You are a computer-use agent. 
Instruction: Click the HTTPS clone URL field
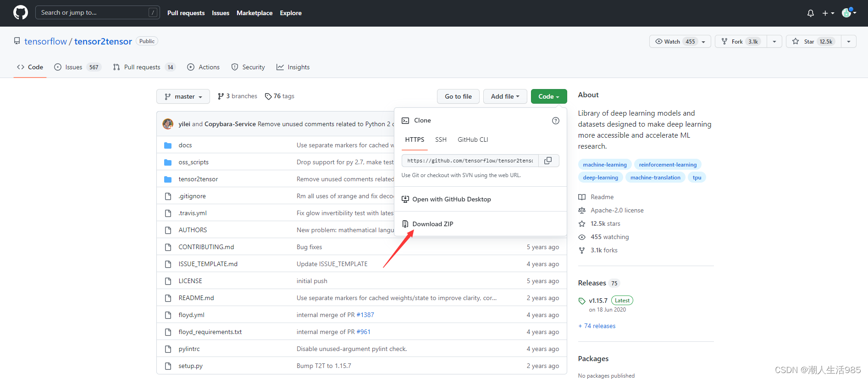pyautogui.click(x=470, y=161)
